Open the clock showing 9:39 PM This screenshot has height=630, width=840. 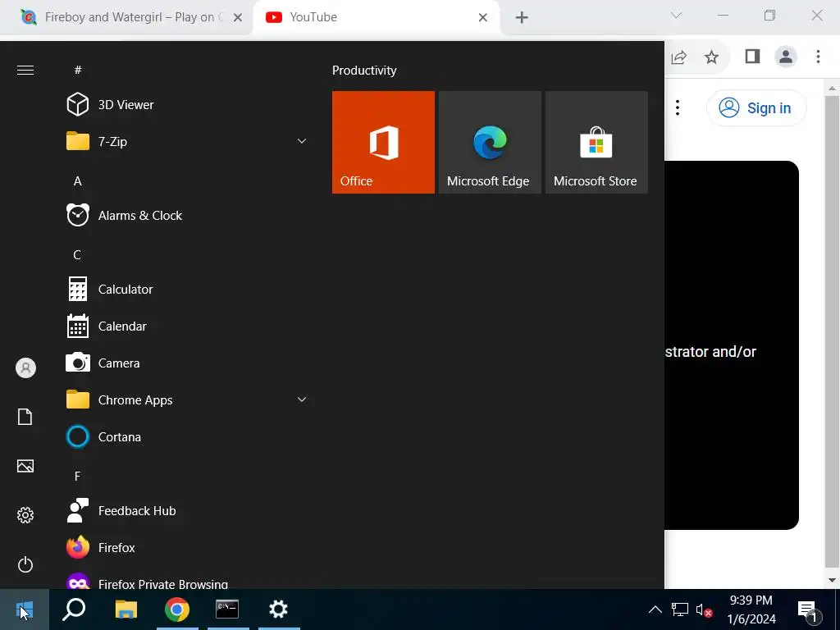pyautogui.click(x=751, y=609)
